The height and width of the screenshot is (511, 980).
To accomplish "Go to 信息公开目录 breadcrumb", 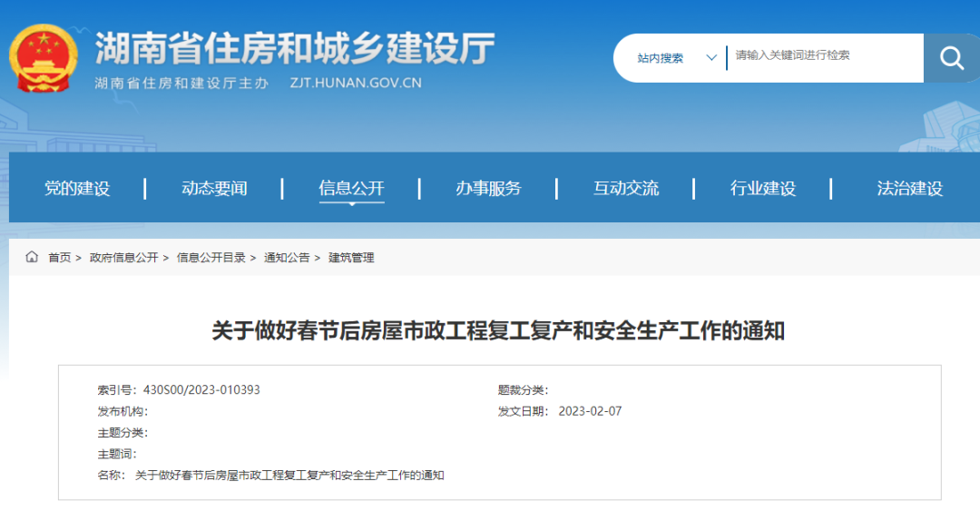I will [x=211, y=258].
